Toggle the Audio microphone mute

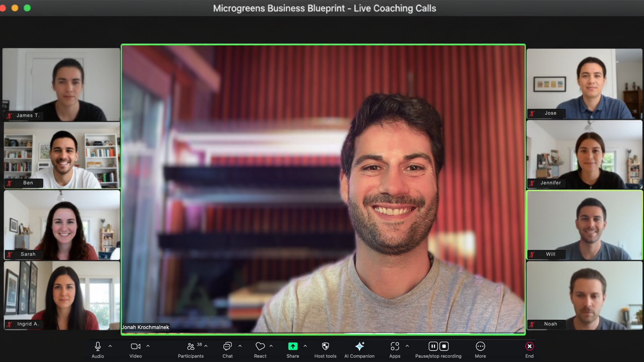98,346
